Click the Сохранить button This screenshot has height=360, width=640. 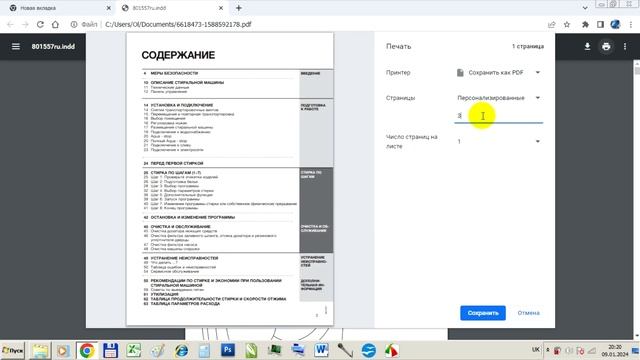coord(483,313)
